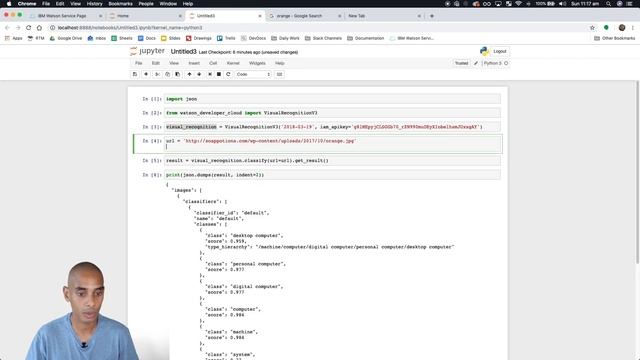This screenshot has height=360, width=640.
Task: Restart the kernel with circular arrow icon
Action: (228, 74)
